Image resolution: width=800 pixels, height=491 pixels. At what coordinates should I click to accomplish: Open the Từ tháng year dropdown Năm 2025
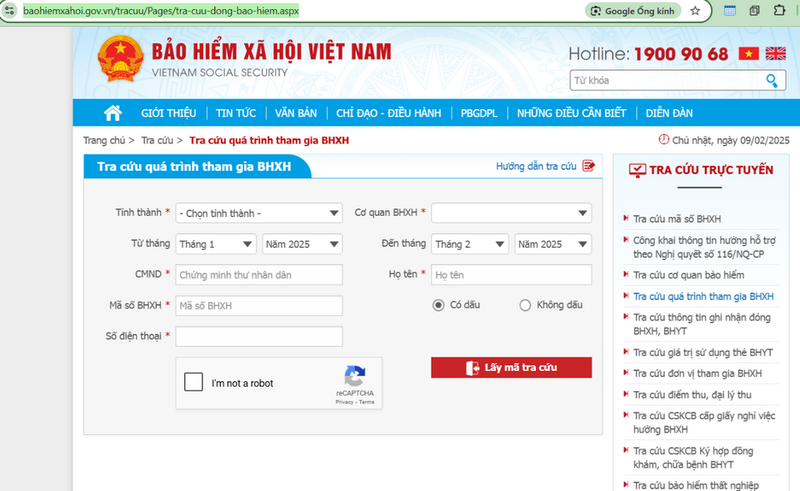302,244
